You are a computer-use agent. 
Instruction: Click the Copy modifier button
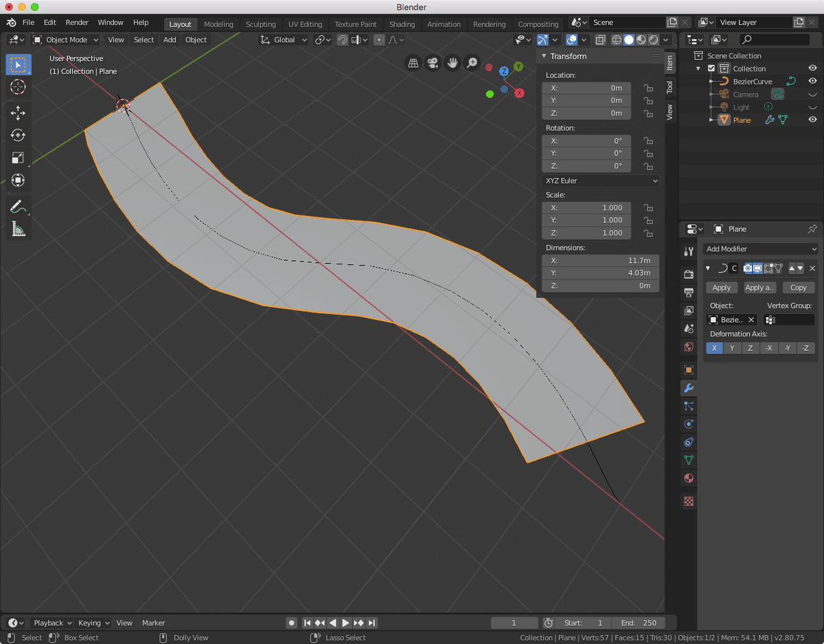799,288
